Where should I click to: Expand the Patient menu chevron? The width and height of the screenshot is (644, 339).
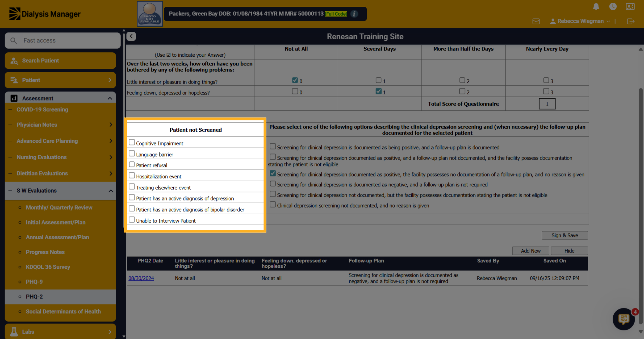110,80
